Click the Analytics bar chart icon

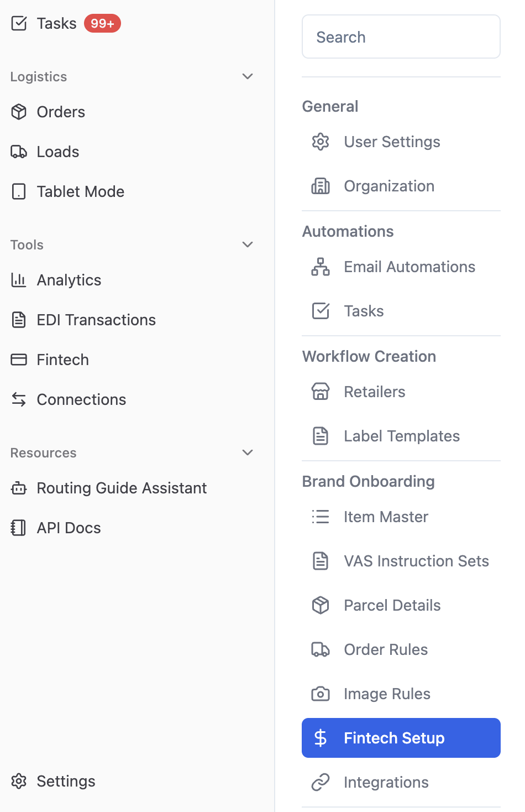[x=19, y=280]
